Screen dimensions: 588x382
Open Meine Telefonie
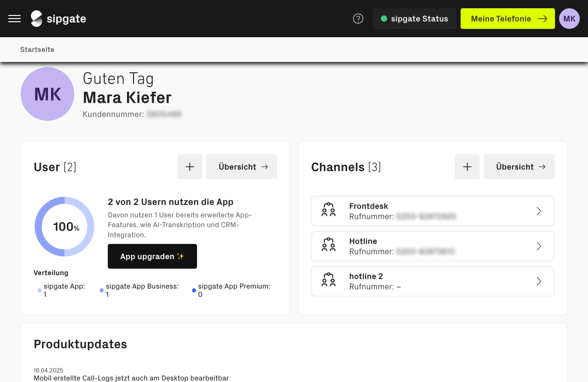pos(508,19)
